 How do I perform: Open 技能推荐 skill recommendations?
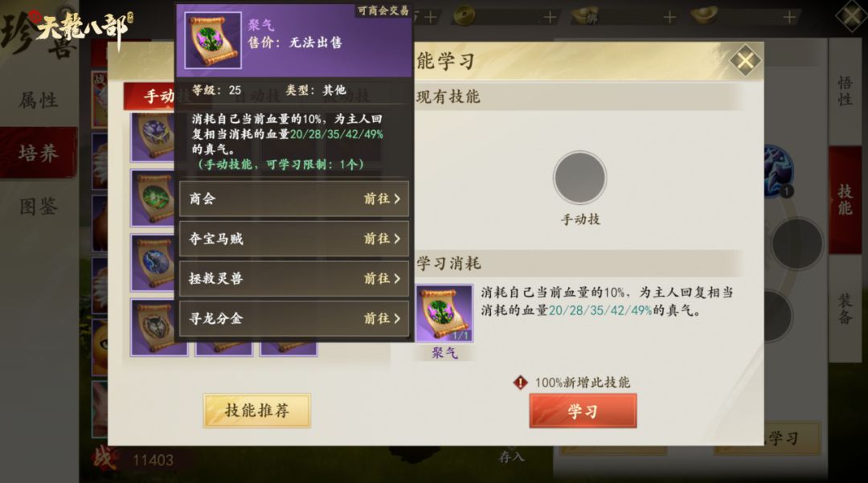pos(257,411)
